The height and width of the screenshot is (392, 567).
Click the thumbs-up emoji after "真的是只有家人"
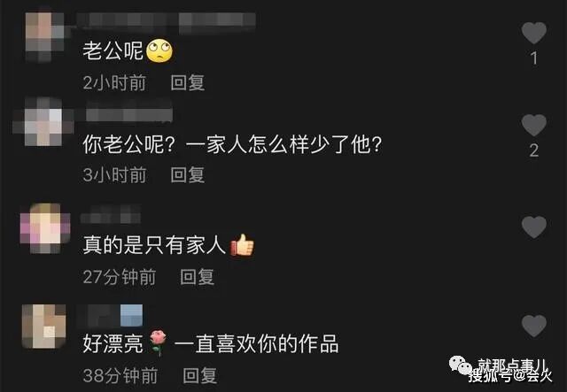coord(242,245)
